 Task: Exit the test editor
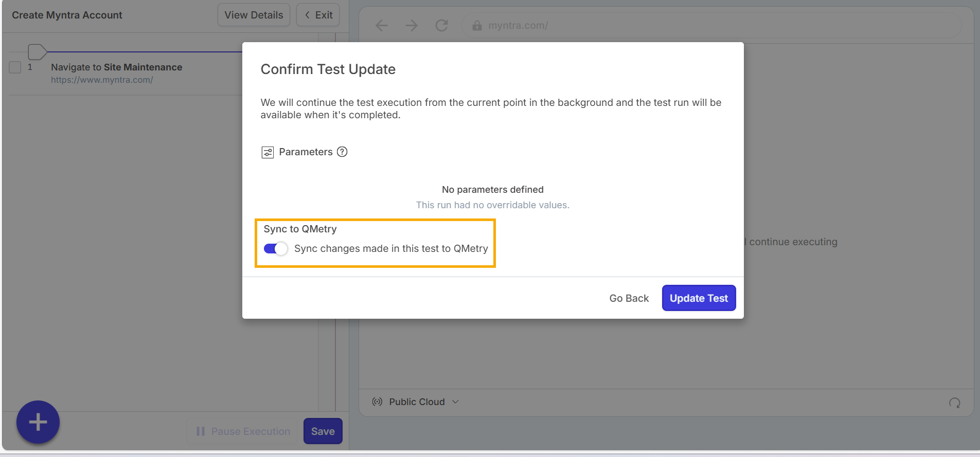318,15
